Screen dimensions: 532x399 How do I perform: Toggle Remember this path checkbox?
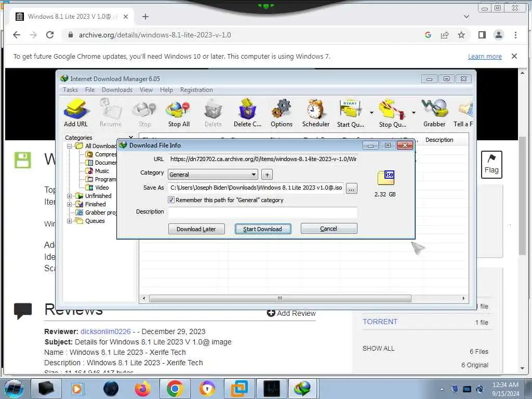[x=171, y=200]
